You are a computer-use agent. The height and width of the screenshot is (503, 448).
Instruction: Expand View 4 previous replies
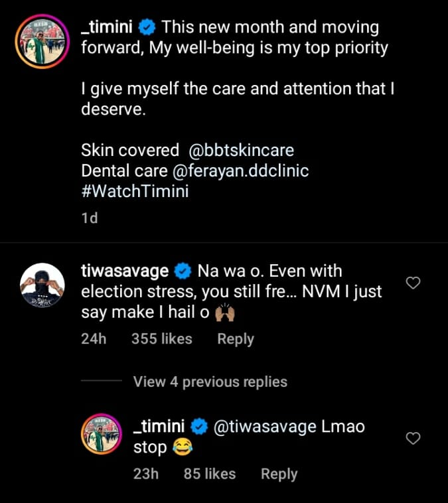(210, 382)
